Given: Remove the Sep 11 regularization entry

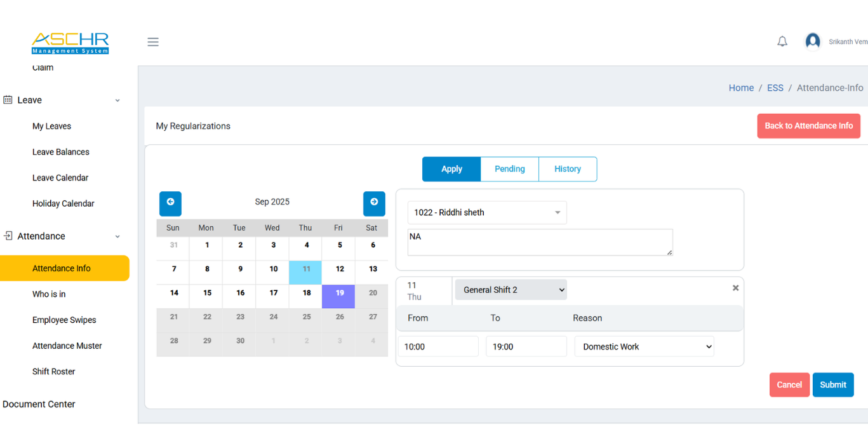Looking at the screenshot, I should coord(735,287).
